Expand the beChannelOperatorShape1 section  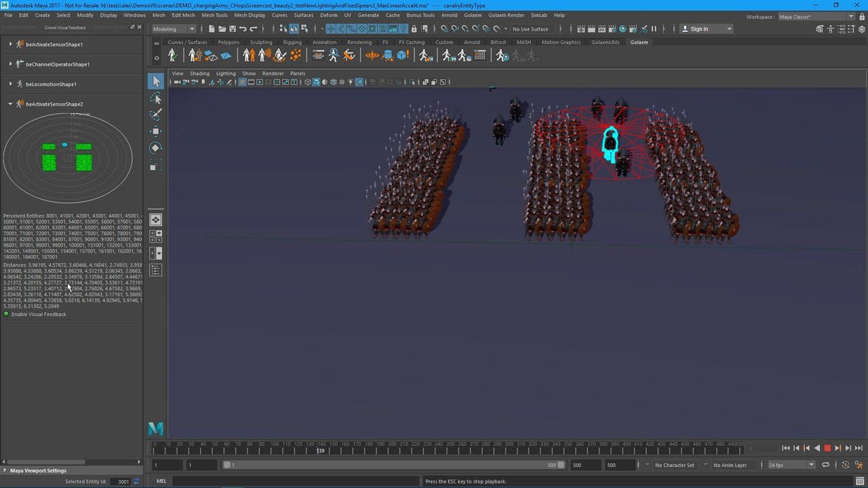[x=11, y=64]
